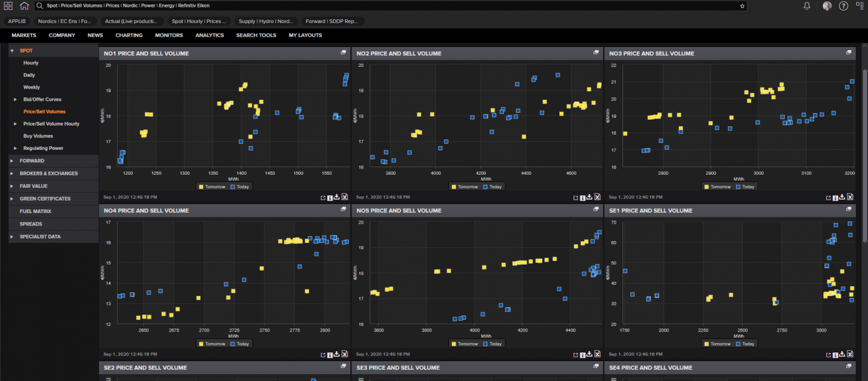Maximize the SE1 Price and Sell Volume panel
The image size is (868, 381).
click(x=849, y=210)
